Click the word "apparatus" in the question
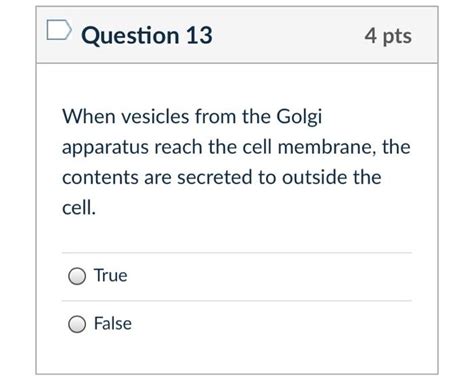This screenshot has width=474, height=392. point(106,148)
